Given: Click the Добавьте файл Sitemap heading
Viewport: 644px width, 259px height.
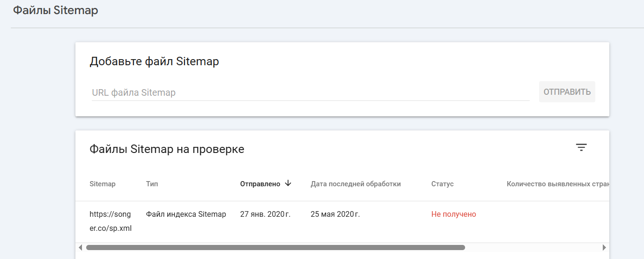Looking at the screenshot, I should pyautogui.click(x=154, y=61).
